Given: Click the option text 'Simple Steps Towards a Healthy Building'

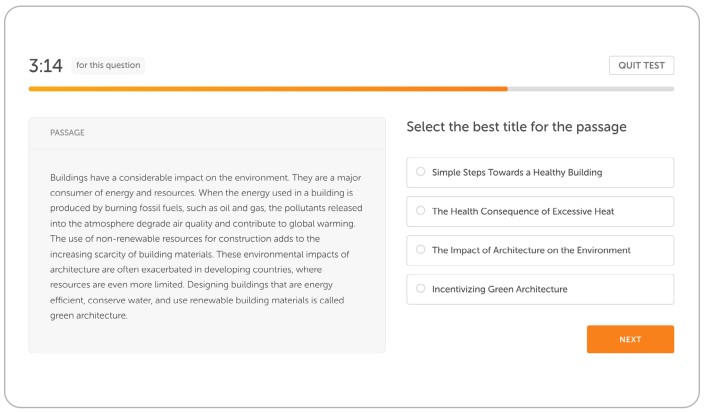Looking at the screenshot, I should 517,172.
